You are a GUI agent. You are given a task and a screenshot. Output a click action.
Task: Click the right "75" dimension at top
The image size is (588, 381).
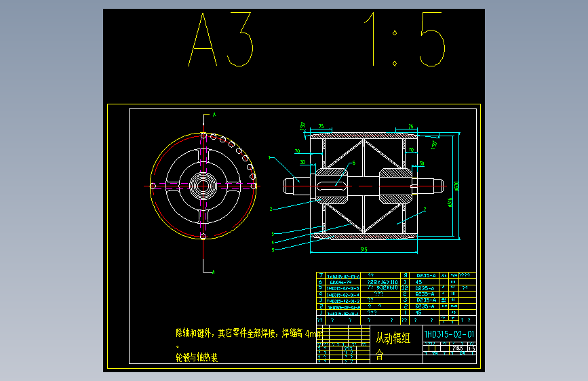pyautogui.click(x=410, y=126)
